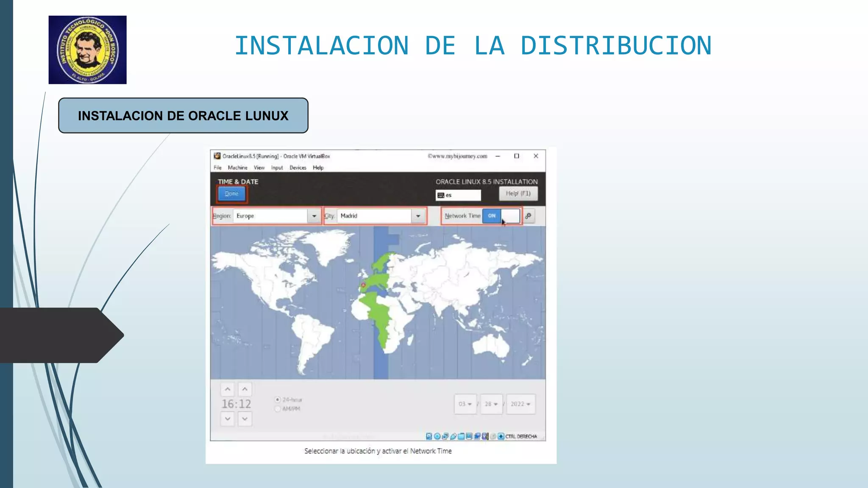Open the Region dropdown showing Europe

click(277, 216)
